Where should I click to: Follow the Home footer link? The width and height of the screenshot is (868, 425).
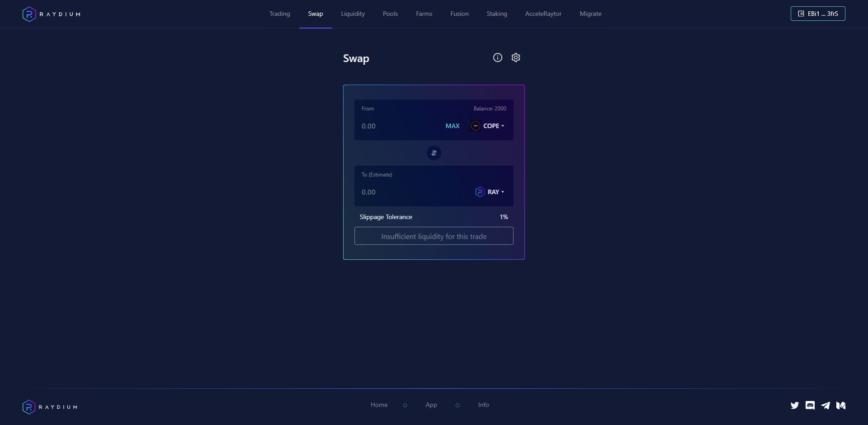click(x=379, y=405)
